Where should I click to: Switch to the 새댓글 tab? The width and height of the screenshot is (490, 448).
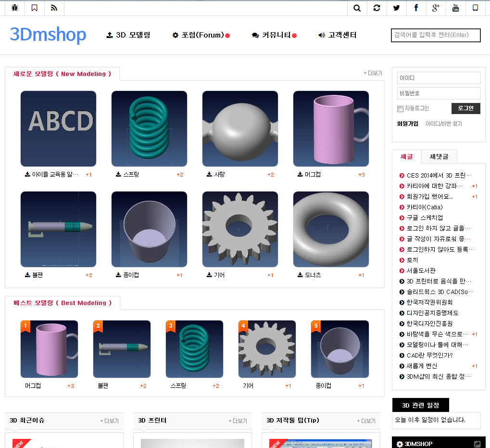439,156
